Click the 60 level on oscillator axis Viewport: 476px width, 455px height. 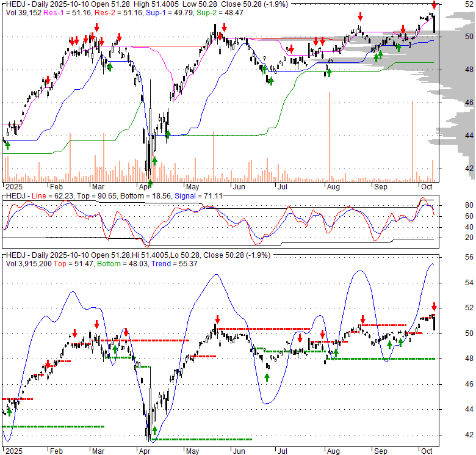(469, 216)
